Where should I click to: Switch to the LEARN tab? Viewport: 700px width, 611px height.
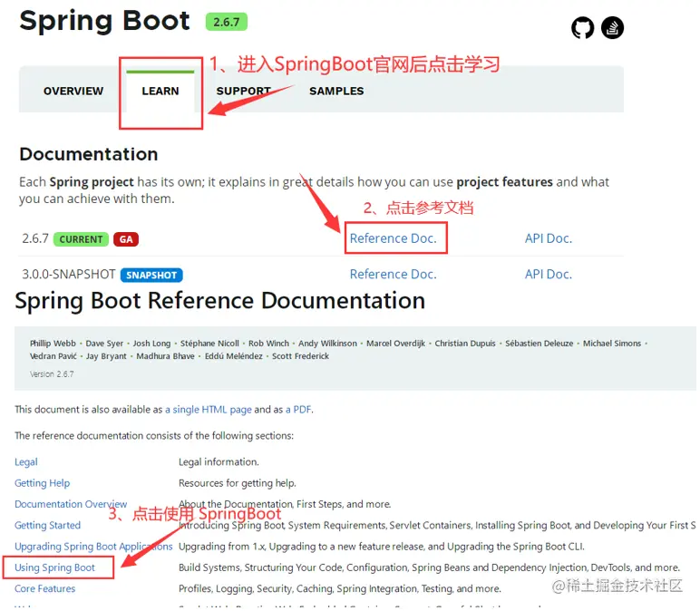coord(160,91)
